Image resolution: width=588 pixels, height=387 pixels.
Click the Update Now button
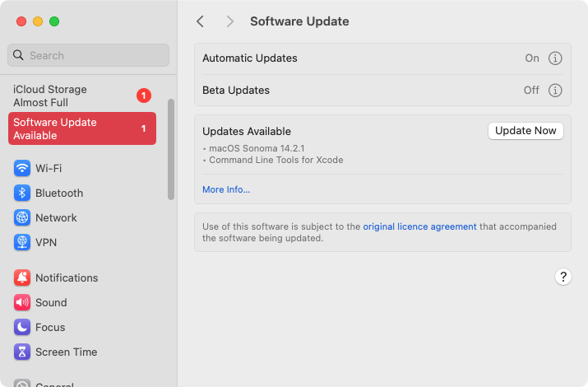click(x=525, y=131)
